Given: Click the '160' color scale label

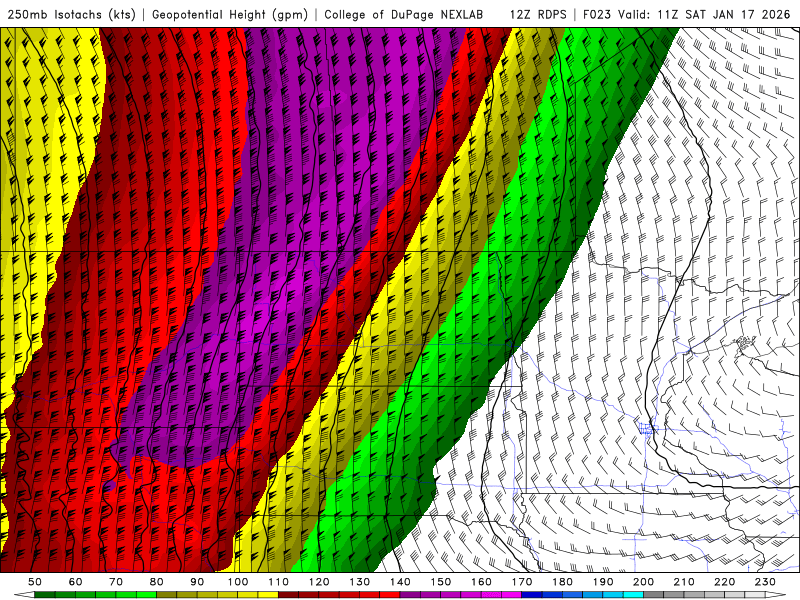Looking at the screenshot, I should point(481,582).
